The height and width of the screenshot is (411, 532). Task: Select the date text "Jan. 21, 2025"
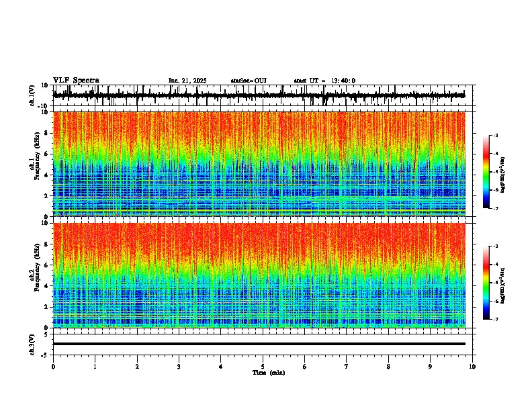point(187,81)
